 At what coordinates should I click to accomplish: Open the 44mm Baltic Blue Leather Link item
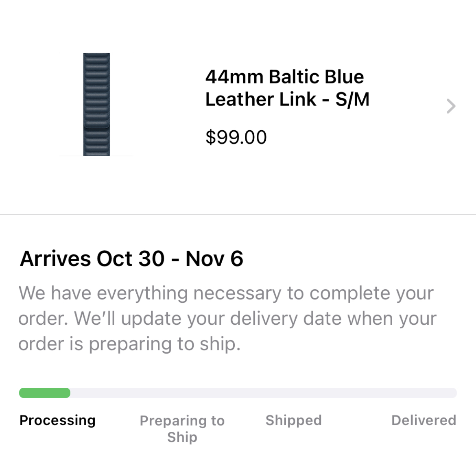[x=287, y=88]
